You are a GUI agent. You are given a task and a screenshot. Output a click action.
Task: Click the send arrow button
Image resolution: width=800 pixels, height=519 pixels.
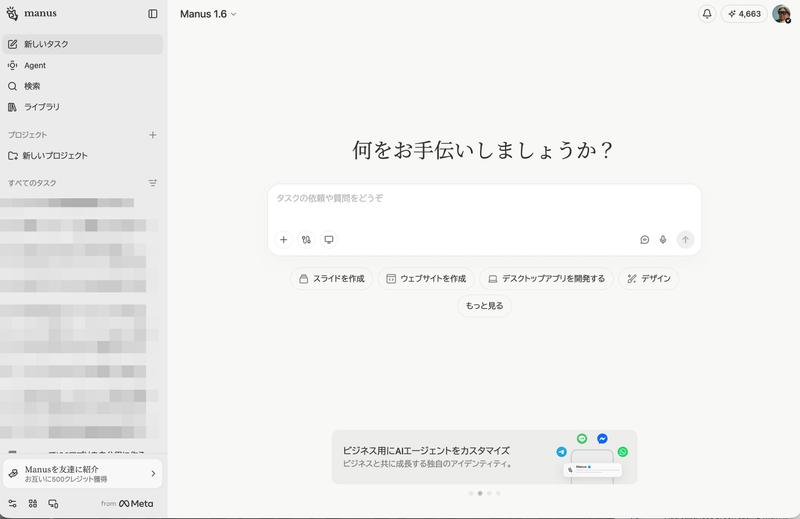click(685, 239)
